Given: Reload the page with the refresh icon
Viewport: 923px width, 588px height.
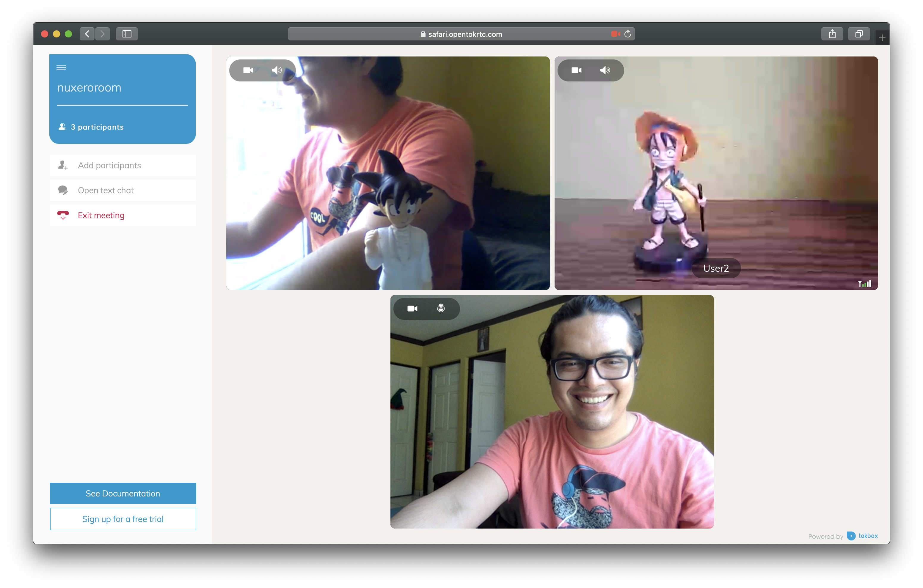Looking at the screenshot, I should (x=627, y=34).
